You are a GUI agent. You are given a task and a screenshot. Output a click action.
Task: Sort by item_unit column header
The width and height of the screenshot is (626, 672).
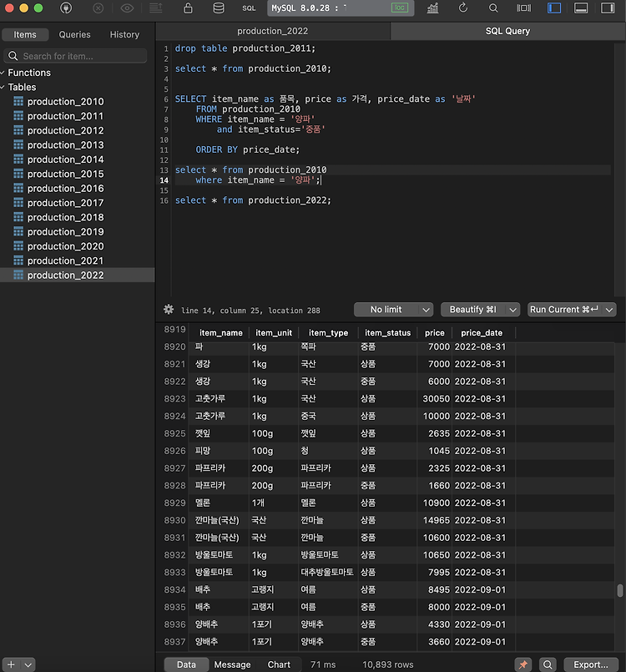point(274,333)
